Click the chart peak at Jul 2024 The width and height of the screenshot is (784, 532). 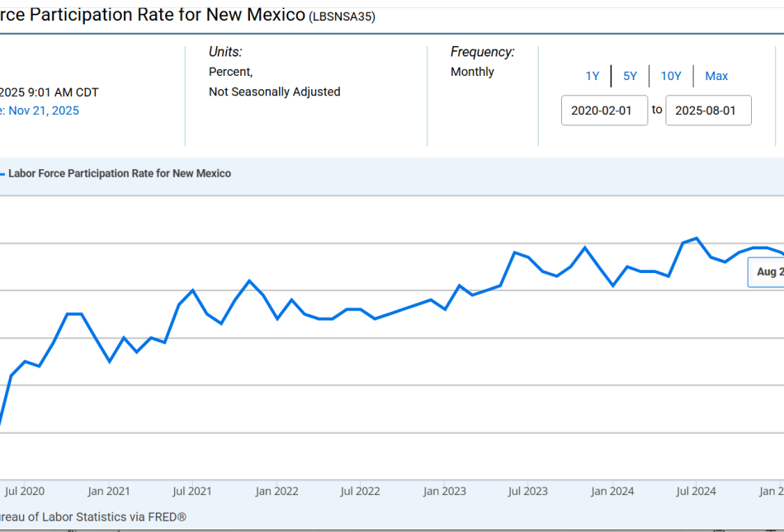coord(697,238)
